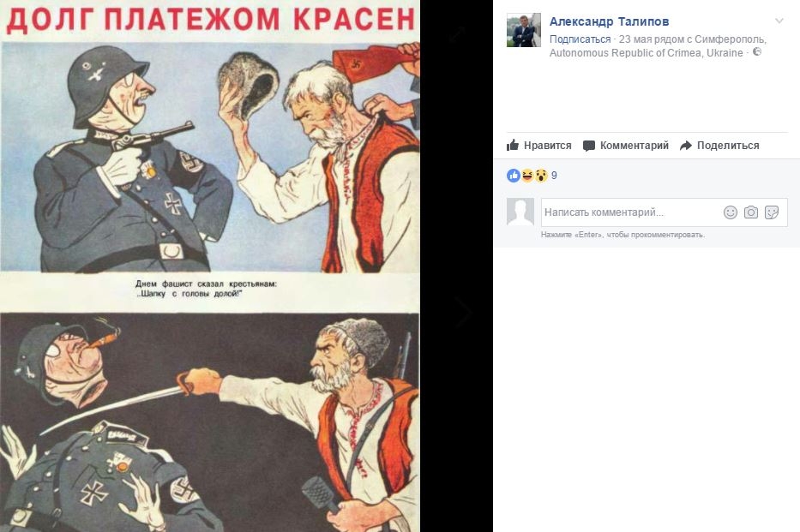The image size is (800, 532).
Task: Click the Комментарий speech bubble button
Action: 626,146
